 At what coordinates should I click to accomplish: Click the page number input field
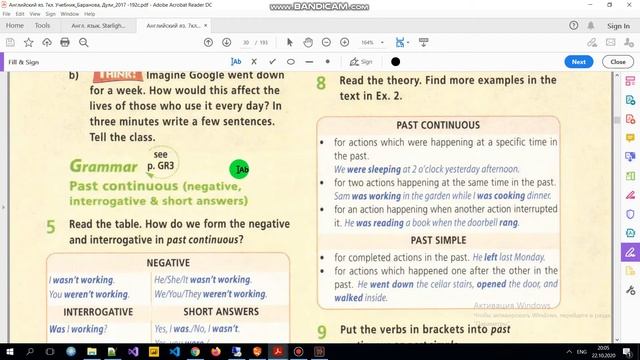246,42
